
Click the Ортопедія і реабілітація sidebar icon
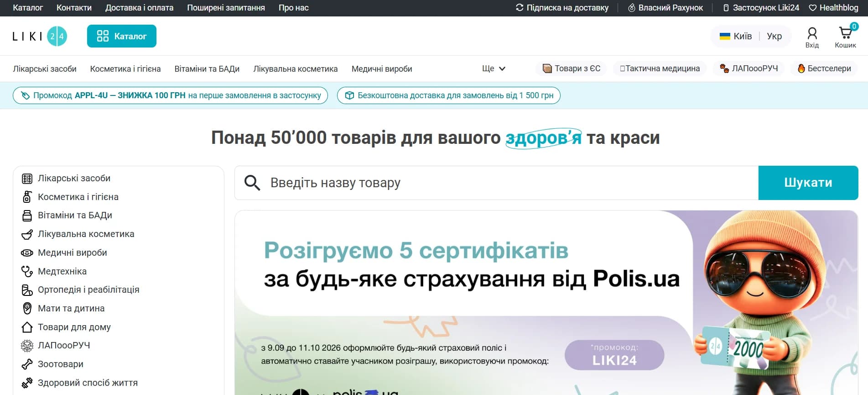(27, 290)
